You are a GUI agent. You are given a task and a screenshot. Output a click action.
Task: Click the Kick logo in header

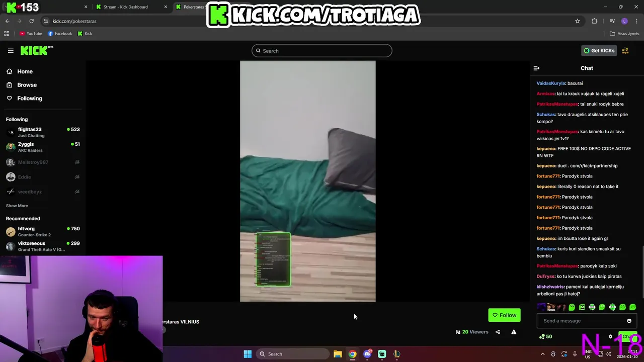(x=36, y=50)
